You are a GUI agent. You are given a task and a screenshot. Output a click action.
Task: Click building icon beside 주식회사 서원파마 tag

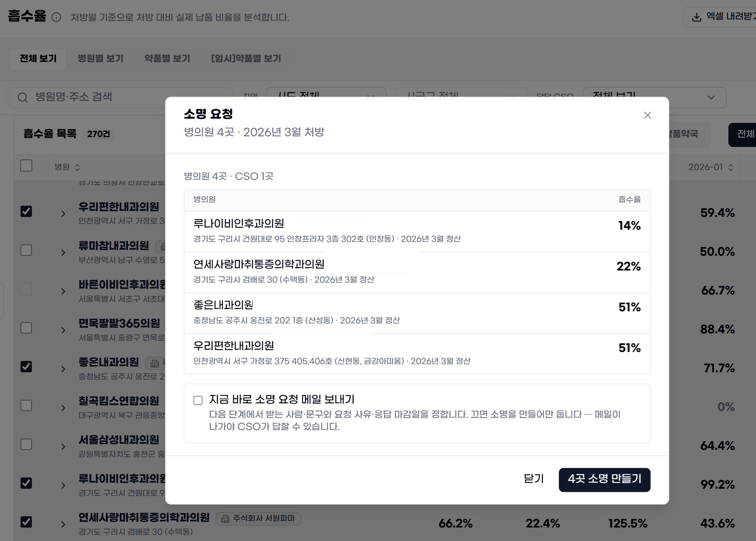pos(225,519)
